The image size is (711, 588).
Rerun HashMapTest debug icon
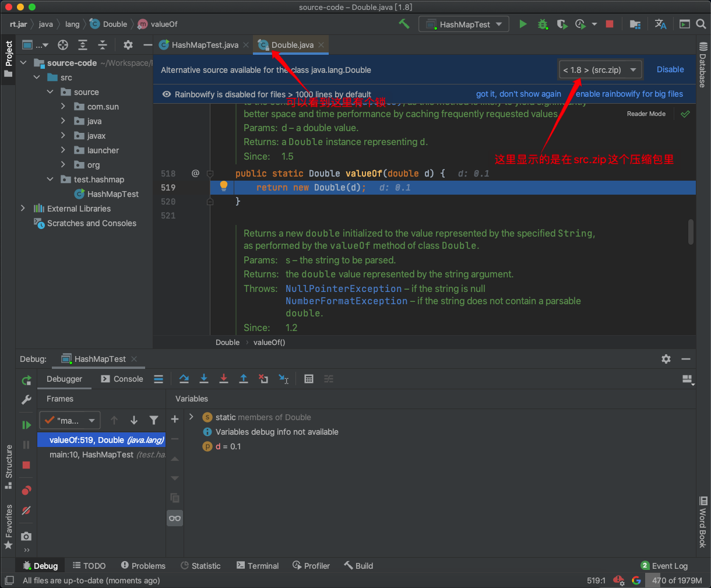pyautogui.click(x=26, y=380)
